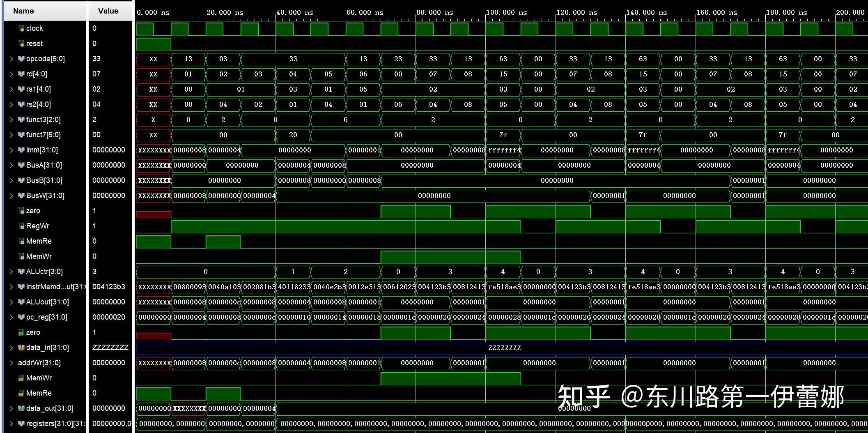Click the 00800093 segment in InstrMemd waveform
The height and width of the screenshot is (433, 868).
click(x=188, y=287)
